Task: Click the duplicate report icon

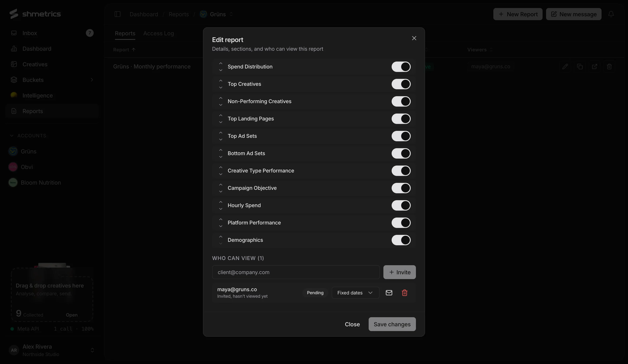Action: click(x=580, y=67)
